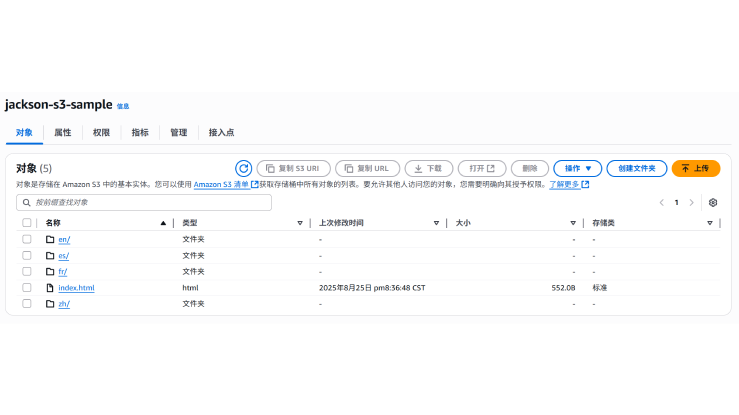This screenshot has height=415, width=739.
Task: Tick the index.html row checkbox
Action: 27,288
